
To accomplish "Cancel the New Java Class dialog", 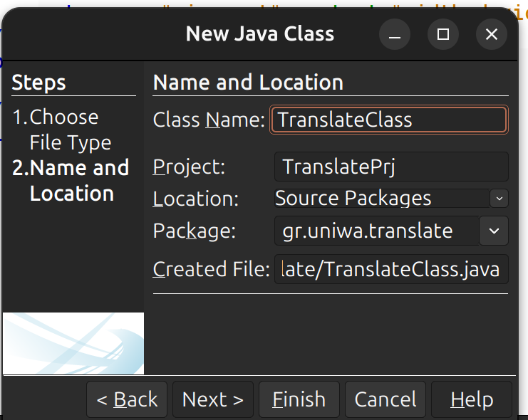I will [x=385, y=399].
